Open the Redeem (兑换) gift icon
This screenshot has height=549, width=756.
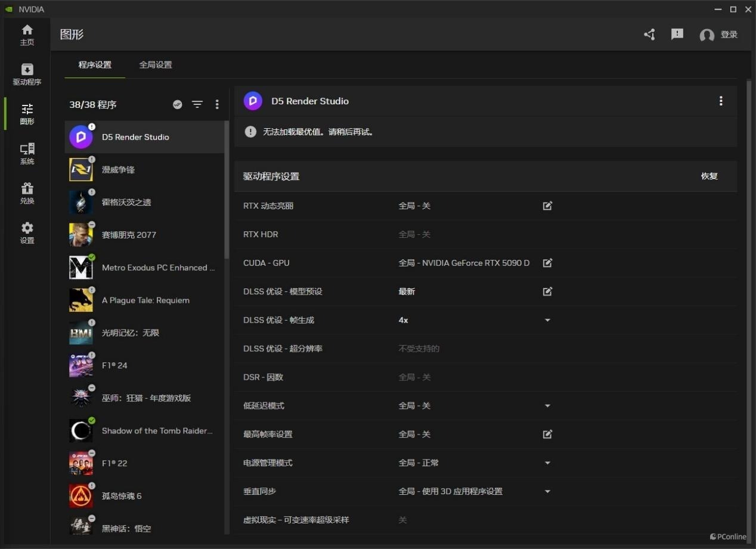[x=27, y=193]
